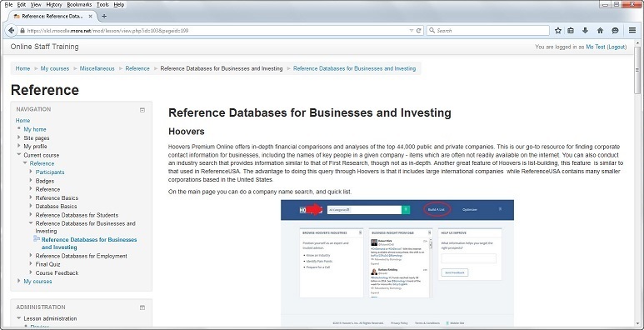644x330 pixels.
Task: Open the Bookmarks menu
Action: (79, 5)
